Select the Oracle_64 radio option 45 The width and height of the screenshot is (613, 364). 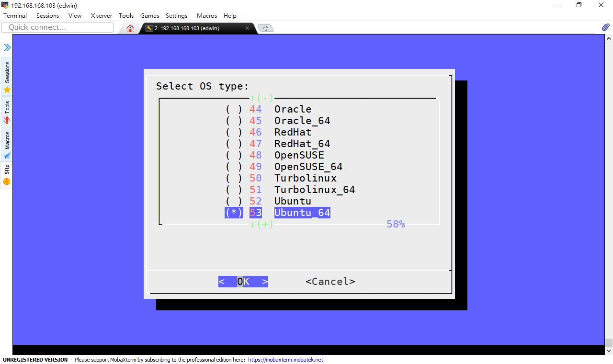pos(278,121)
